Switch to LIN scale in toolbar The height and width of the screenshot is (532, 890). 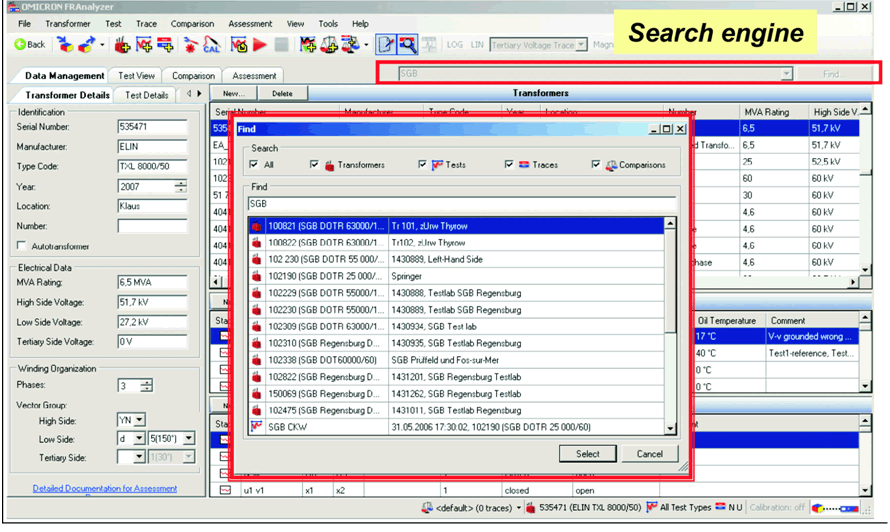tap(477, 44)
